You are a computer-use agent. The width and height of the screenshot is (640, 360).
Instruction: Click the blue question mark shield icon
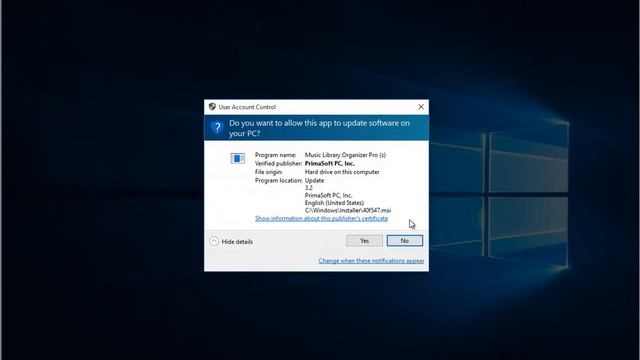tap(217, 127)
